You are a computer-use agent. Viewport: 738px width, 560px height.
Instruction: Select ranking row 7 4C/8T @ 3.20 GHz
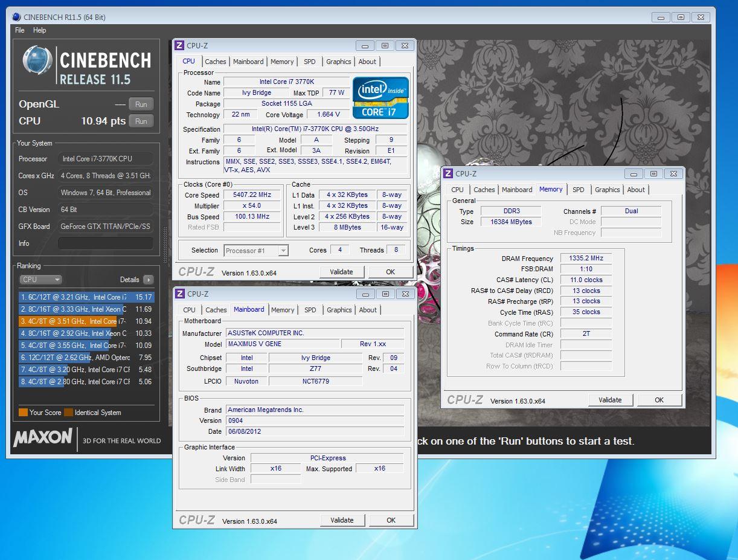[86, 370]
